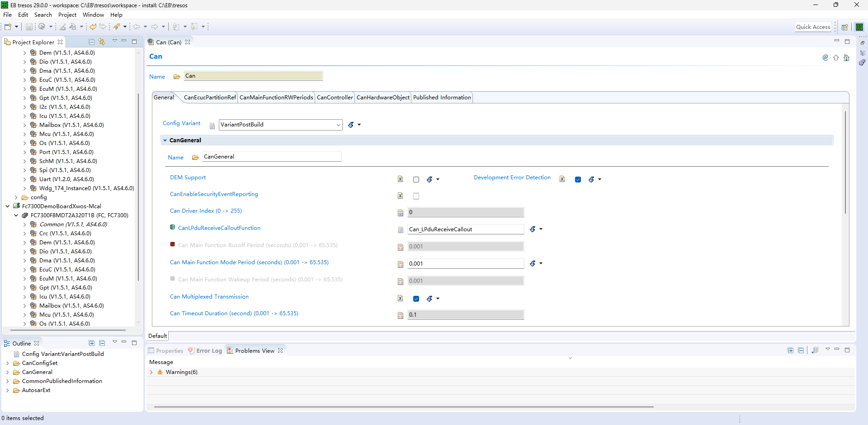Switch to the CanController tab
The image size is (868, 425).
click(335, 98)
